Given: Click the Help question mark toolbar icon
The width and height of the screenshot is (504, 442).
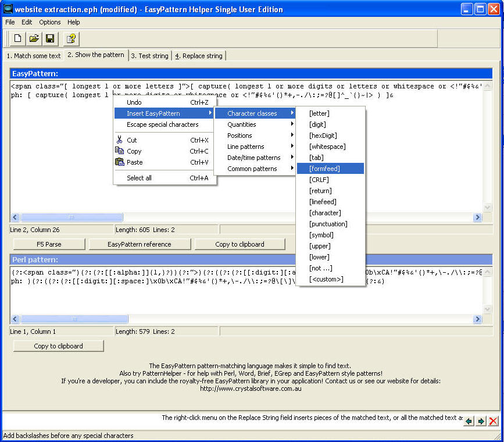Looking at the screenshot, I should pos(71,38).
